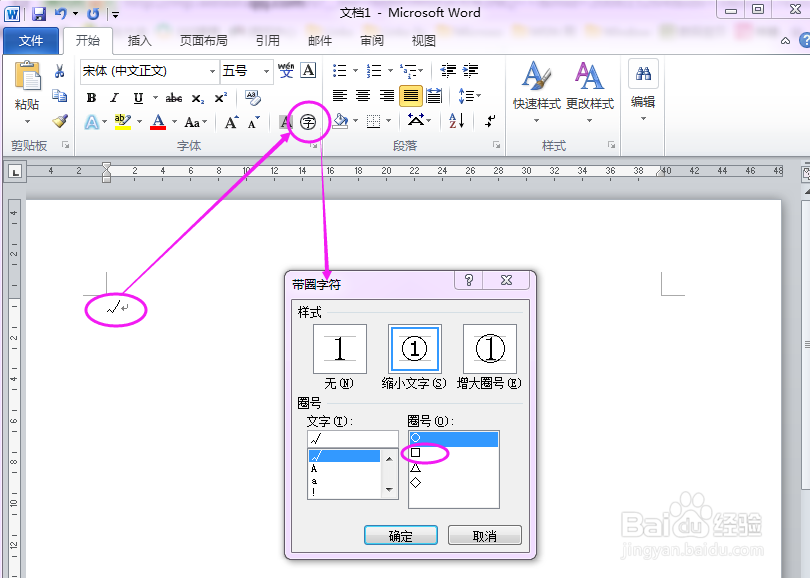Switch to the 插入 ribbon tab

tap(138, 41)
